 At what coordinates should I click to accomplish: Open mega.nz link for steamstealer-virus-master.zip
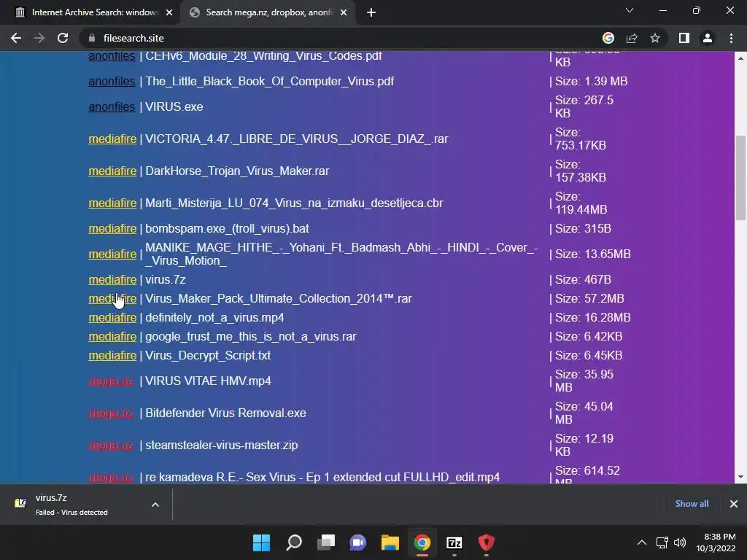click(111, 446)
